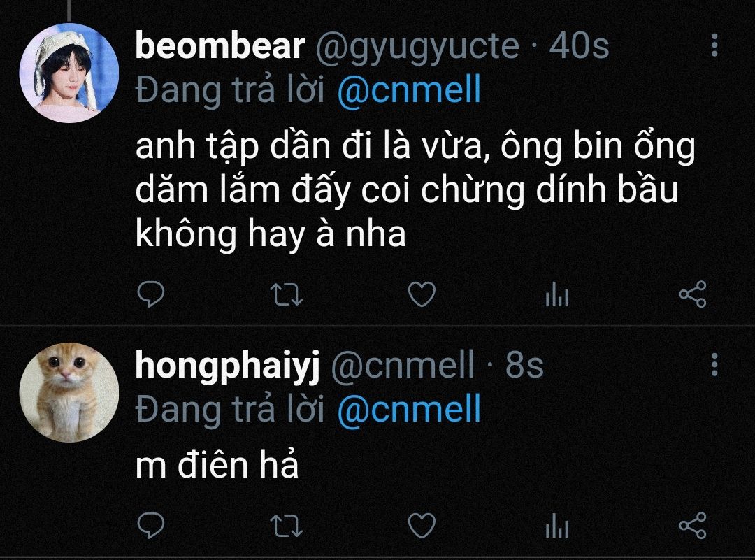Open the tweet text 'm điên hả'
This screenshot has height=560, width=755.
217,464
